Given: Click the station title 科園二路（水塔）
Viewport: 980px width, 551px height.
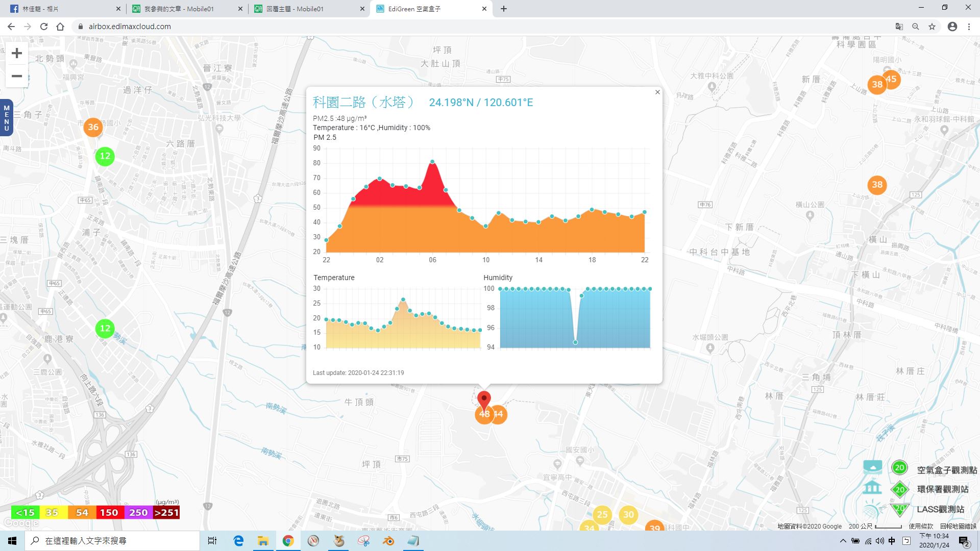Looking at the screenshot, I should [364, 103].
